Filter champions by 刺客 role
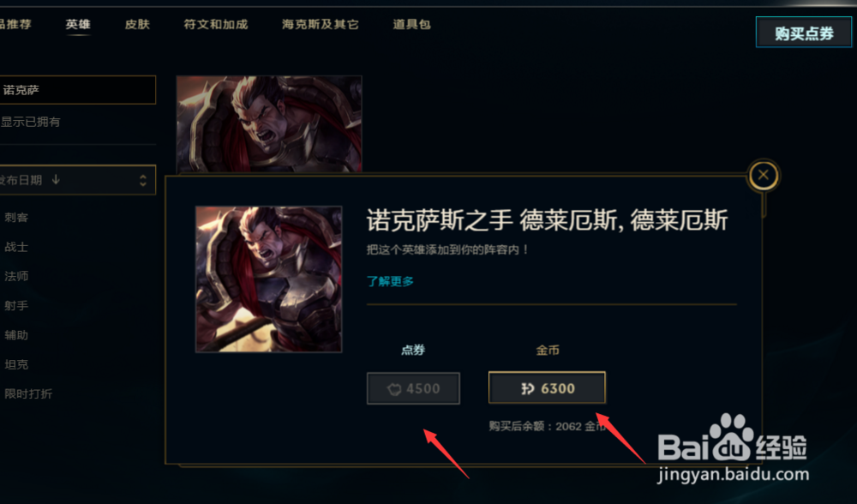857x504 pixels. pos(15,218)
